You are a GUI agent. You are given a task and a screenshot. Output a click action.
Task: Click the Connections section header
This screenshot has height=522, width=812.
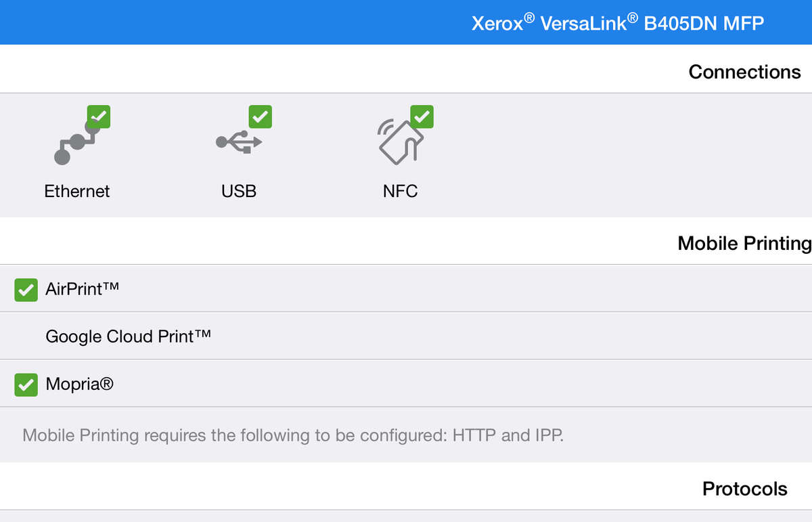click(x=744, y=72)
